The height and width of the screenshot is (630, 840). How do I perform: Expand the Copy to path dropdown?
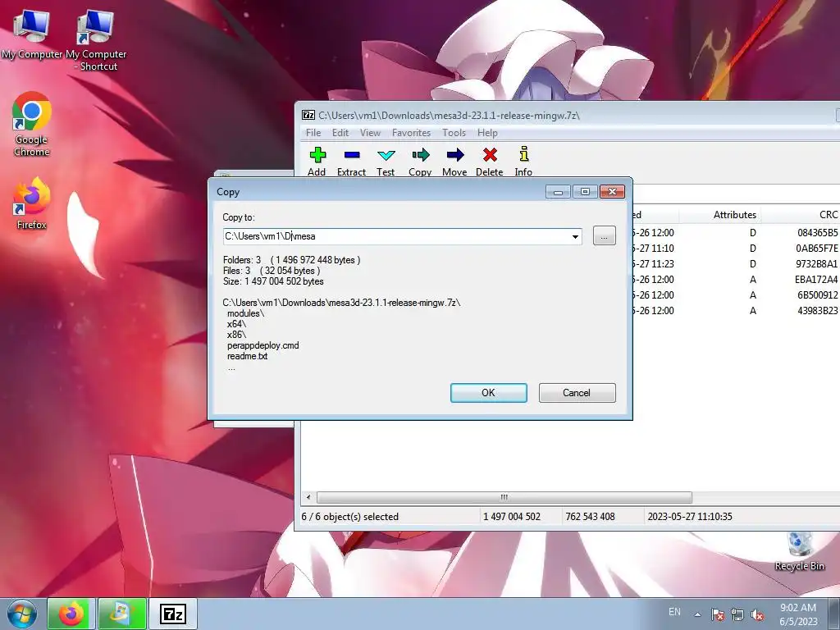tap(575, 236)
